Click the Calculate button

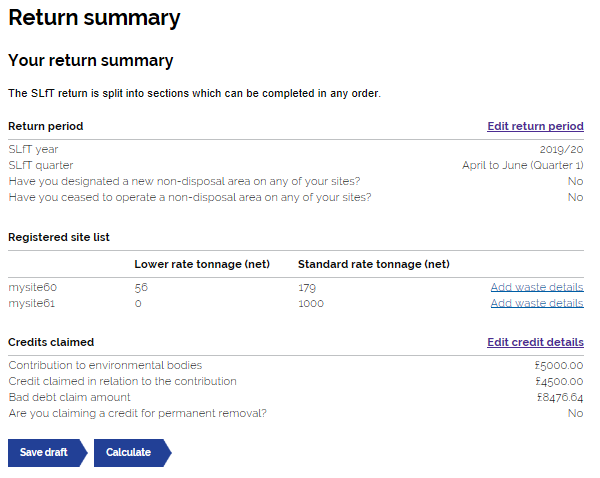point(132,453)
